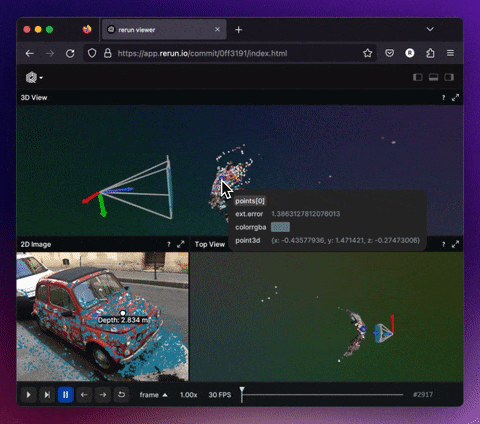
Task: Go forward in the browser
Action: tap(50, 53)
